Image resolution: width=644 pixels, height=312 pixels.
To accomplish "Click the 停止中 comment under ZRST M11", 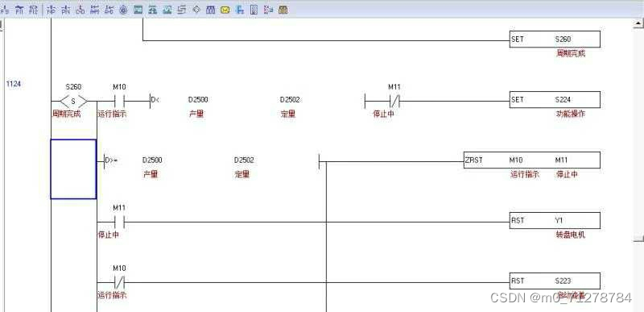I will pos(567,174).
